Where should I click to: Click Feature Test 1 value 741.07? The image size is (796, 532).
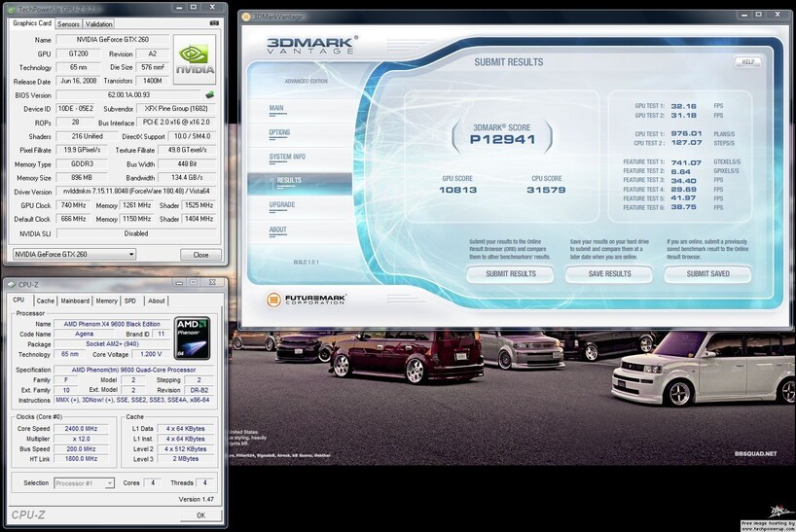pos(686,162)
